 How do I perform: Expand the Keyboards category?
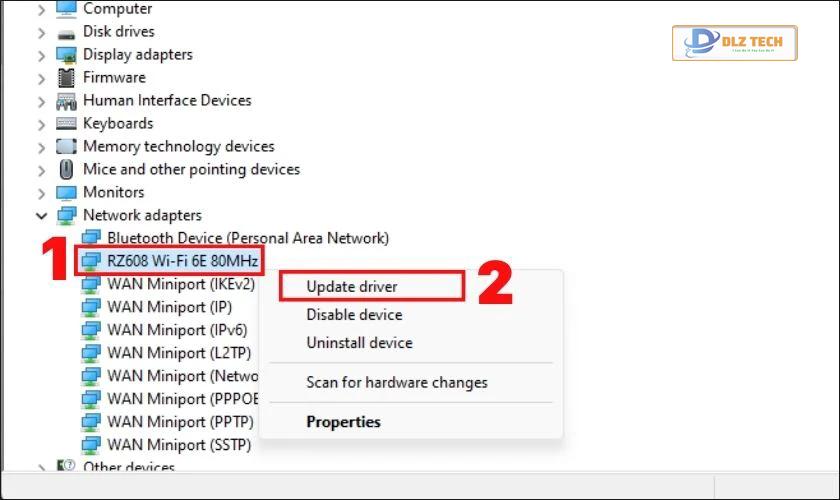point(42,124)
